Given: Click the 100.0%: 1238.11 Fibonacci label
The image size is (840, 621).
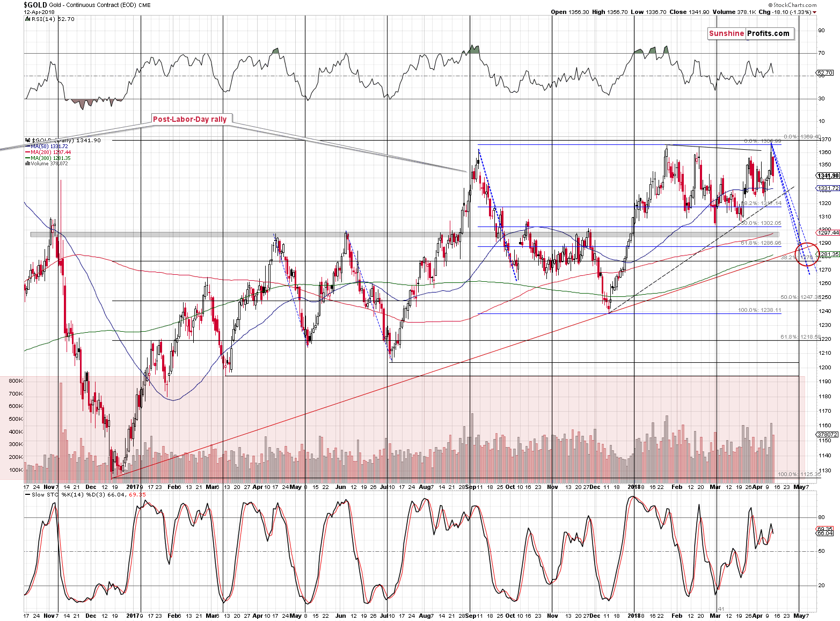Looking at the screenshot, I should coord(759,310).
